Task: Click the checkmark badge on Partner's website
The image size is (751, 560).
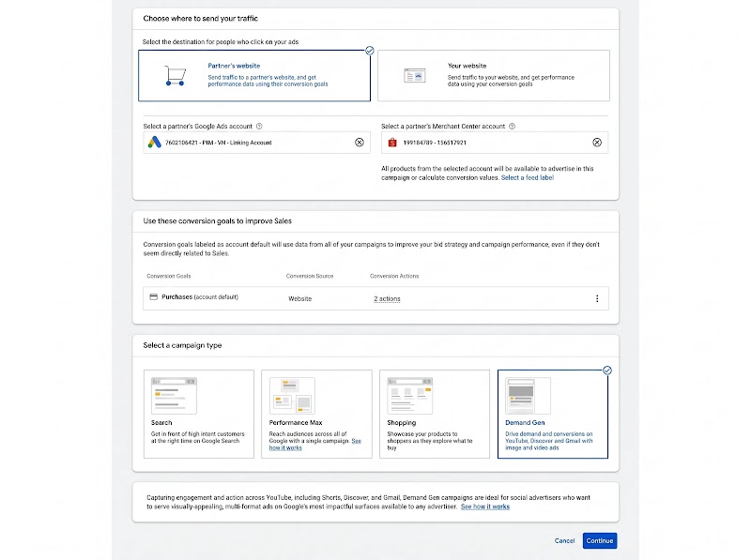Action: [370, 51]
